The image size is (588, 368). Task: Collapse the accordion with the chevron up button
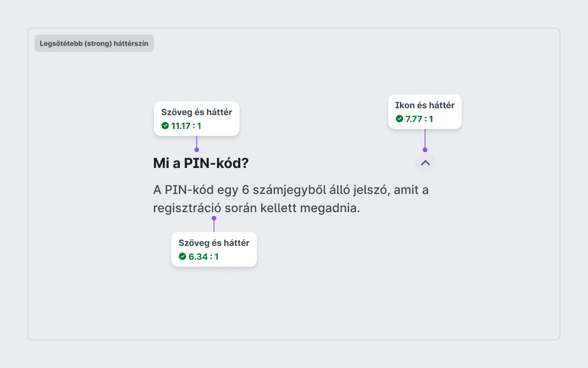click(x=425, y=163)
